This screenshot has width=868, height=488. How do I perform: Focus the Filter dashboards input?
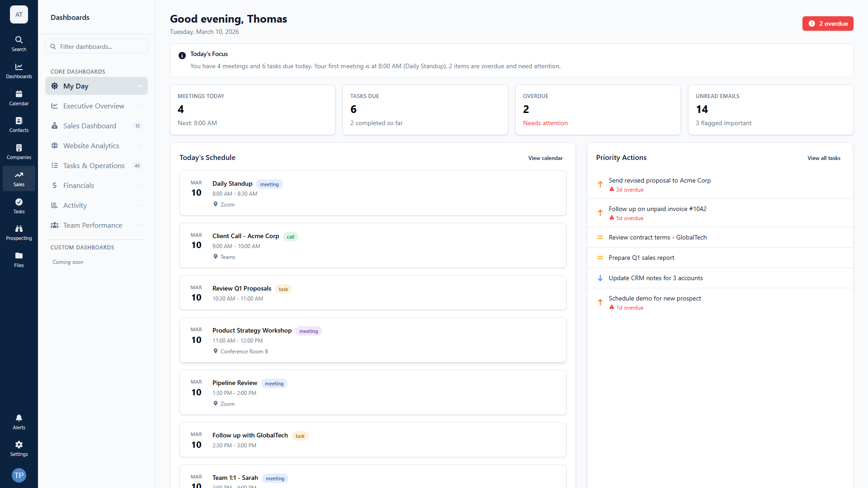pos(96,47)
